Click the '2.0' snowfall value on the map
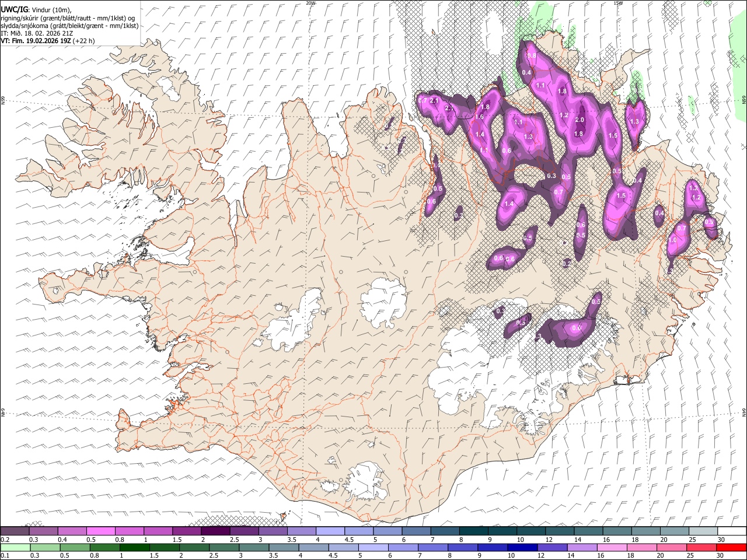Viewport: 747px width, 560px height. point(580,120)
